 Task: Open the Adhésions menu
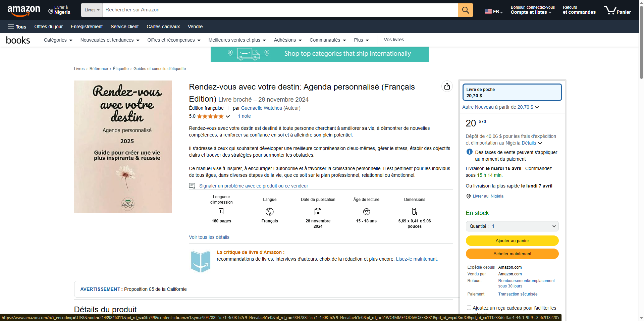tap(288, 40)
